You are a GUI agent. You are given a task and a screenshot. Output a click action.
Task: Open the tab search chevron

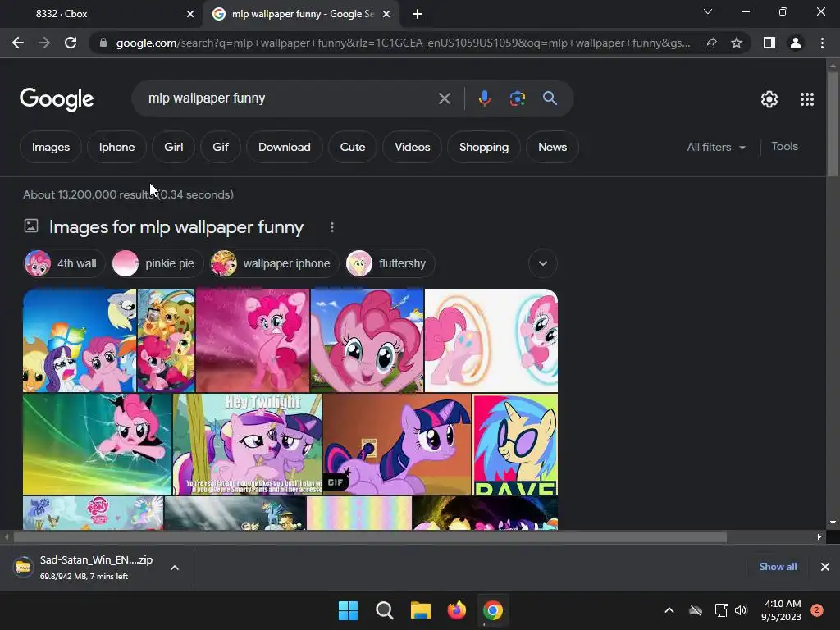tap(708, 11)
